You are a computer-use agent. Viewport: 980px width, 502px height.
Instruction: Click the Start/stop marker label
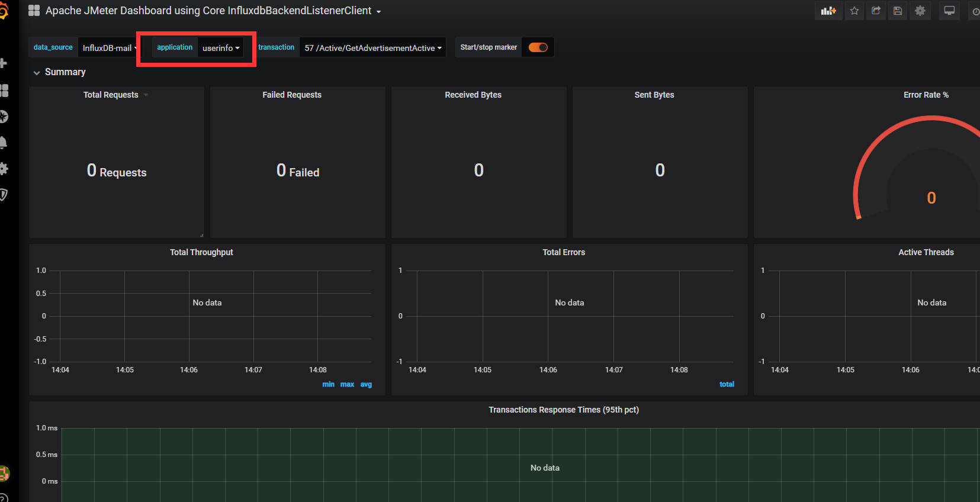point(489,47)
